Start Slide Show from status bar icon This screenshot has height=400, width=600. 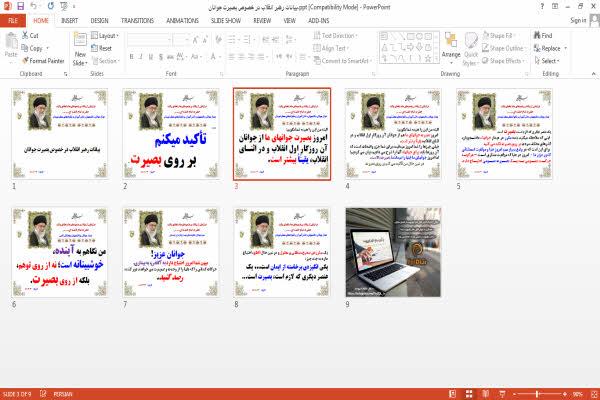click(502, 394)
